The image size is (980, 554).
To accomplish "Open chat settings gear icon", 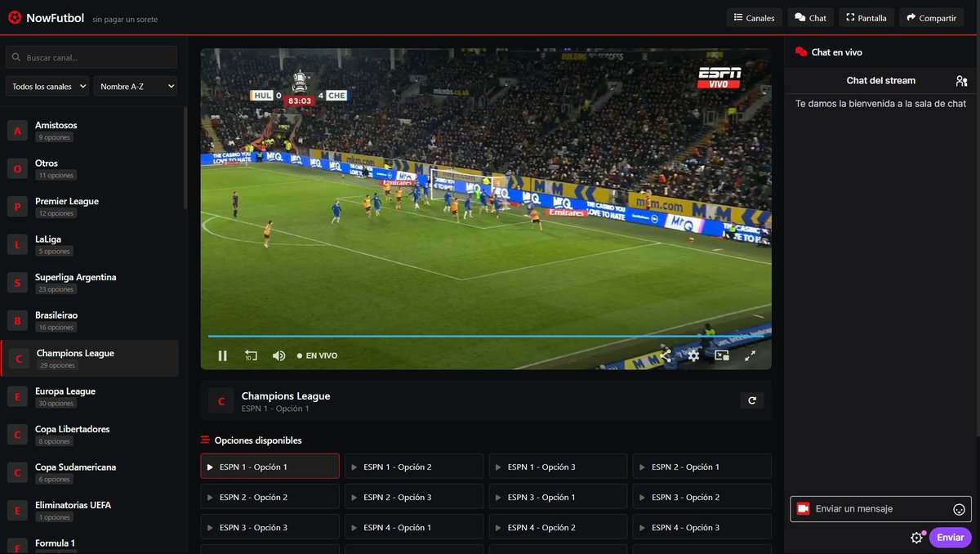I will click(x=917, y=538).
